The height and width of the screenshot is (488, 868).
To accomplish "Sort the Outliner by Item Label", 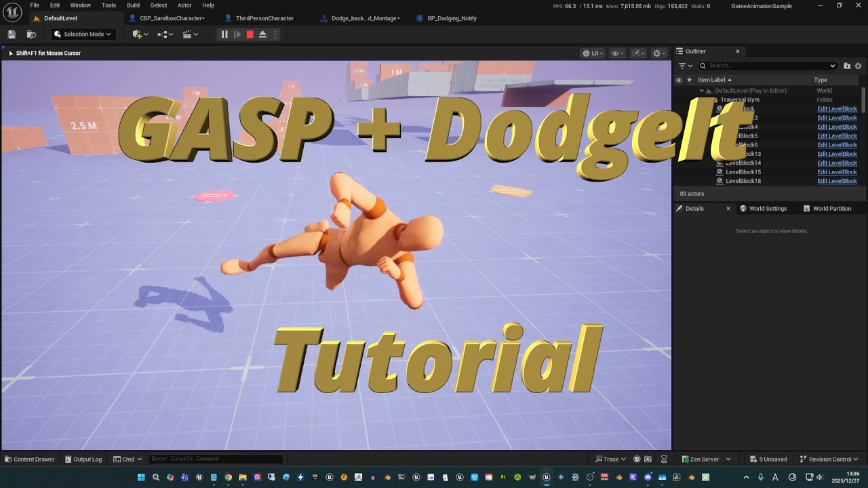I will (x=712, y=80).
